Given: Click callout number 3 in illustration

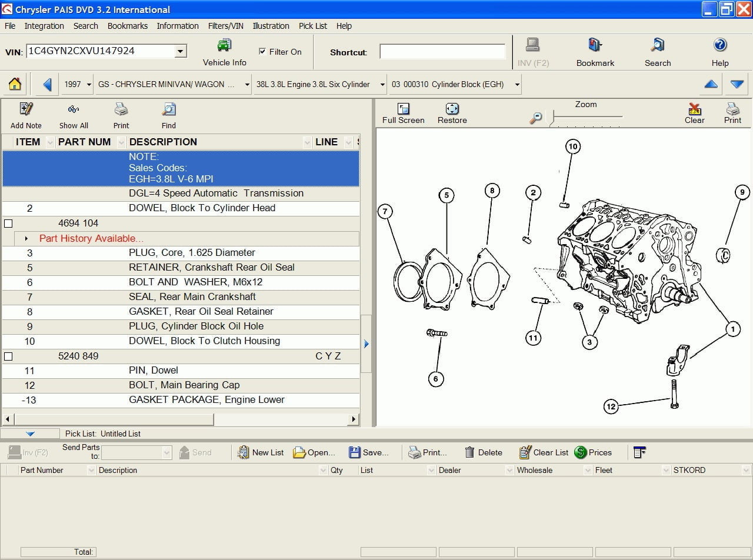Looking at the screenshot, I should click(589, 342).
